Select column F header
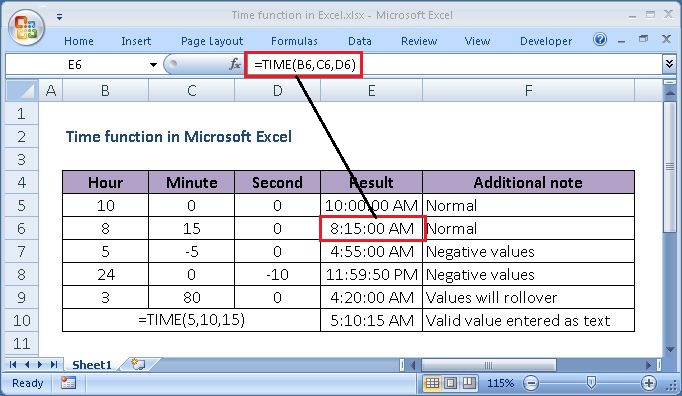682x396 pixels. 528,91
